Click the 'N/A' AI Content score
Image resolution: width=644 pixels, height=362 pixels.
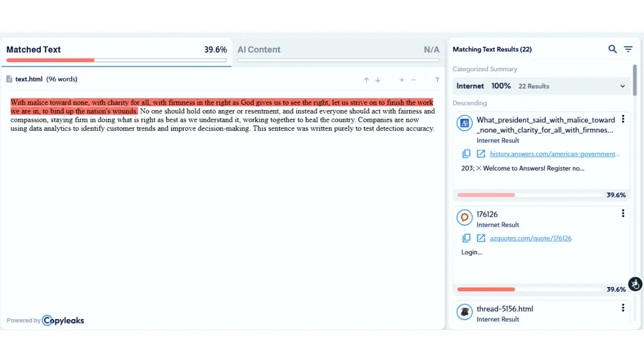[431, 49]
